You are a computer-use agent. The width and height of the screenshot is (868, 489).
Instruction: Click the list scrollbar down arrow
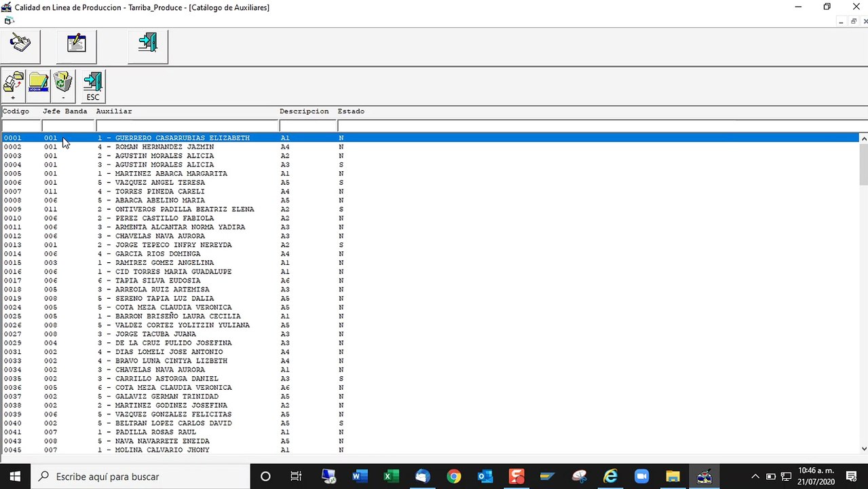863,448
